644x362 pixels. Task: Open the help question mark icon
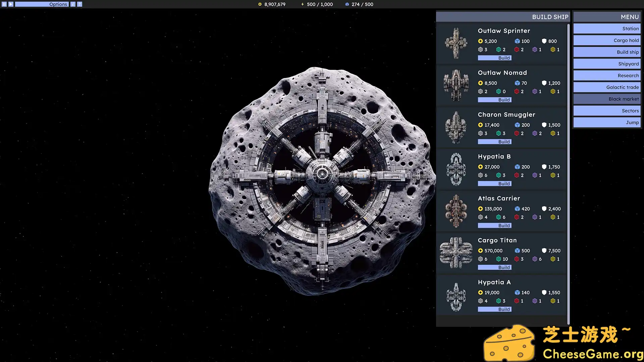tap(79, 4)
